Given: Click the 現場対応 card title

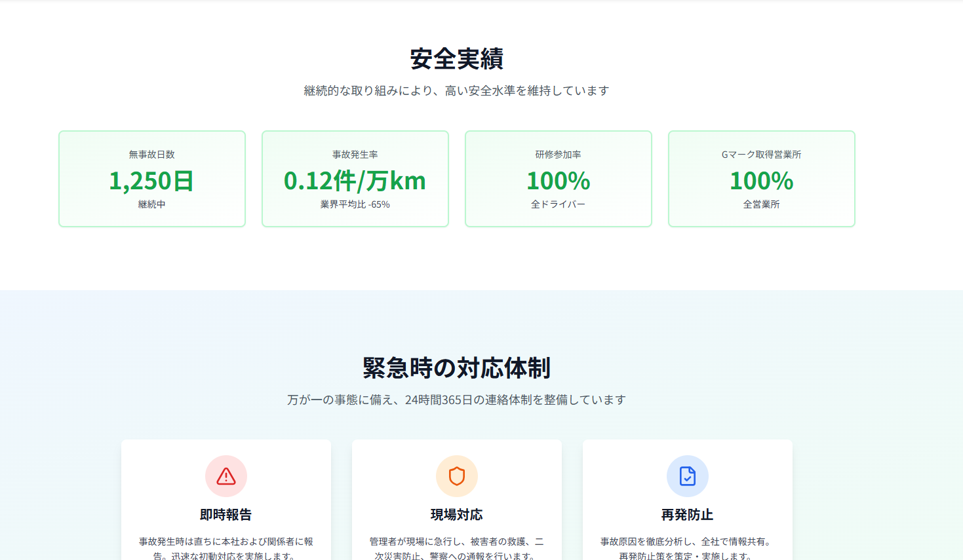Looking at the screenshot, I should click(457, 515).
